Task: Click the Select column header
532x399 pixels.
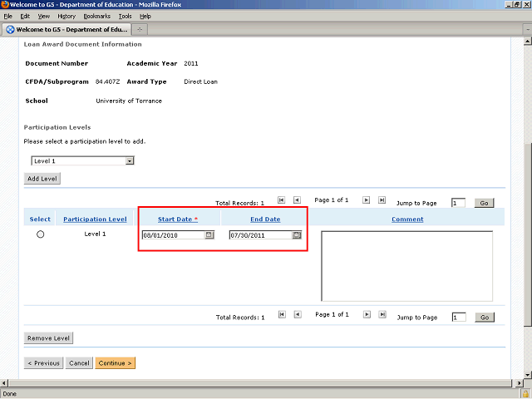Action: pyautogui.click(x=40, y=219)
